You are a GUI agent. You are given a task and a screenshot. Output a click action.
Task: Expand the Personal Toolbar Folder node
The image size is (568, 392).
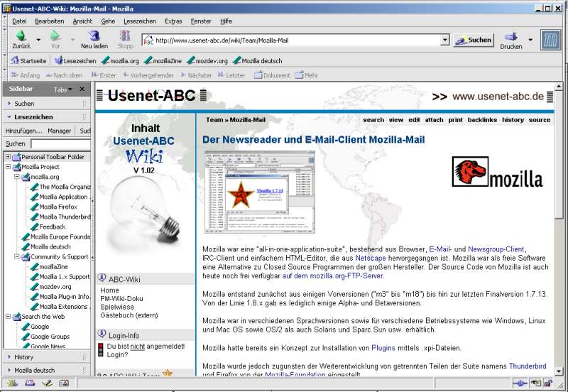point(9,157)
